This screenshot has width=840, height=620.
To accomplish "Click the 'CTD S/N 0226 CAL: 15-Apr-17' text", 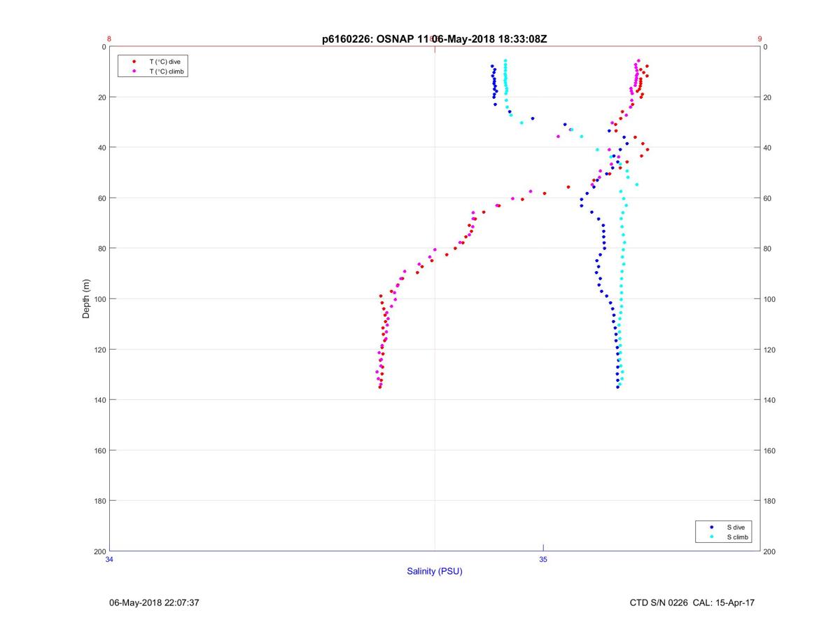I will click(692, 602).
